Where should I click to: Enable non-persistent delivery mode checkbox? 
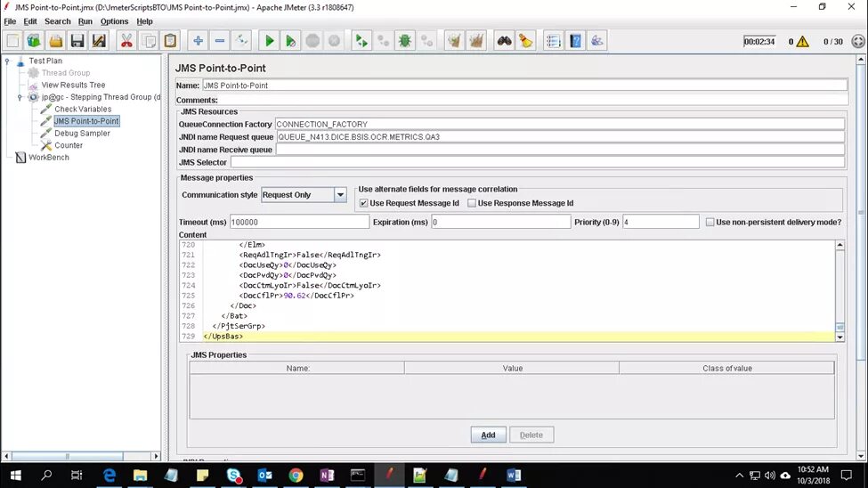pyautogui.click(x=710, y=222)
